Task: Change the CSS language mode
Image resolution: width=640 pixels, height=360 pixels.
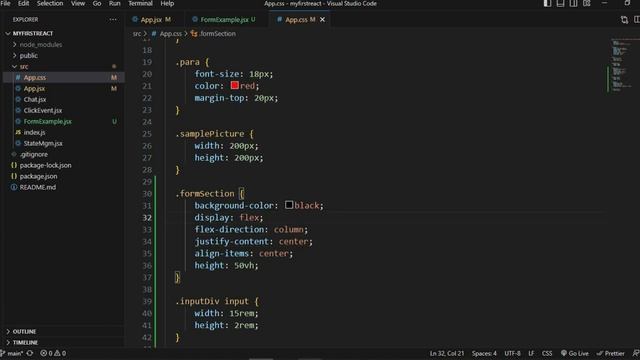Action: click(x=547, y=353)
